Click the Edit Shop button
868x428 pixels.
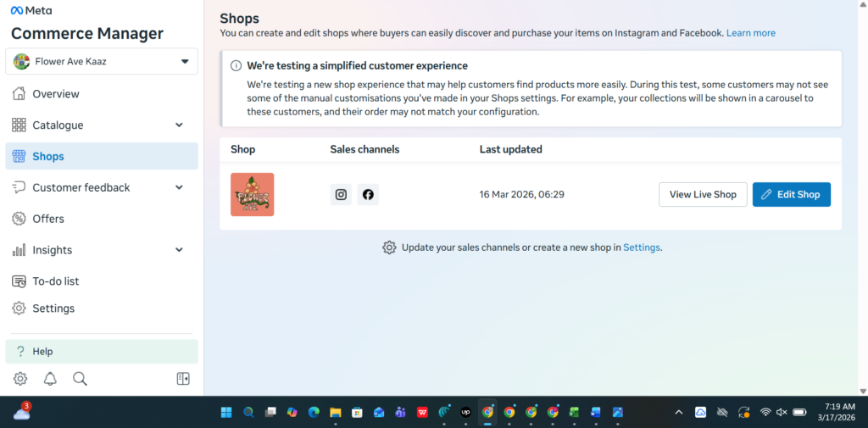pos(792,194)
